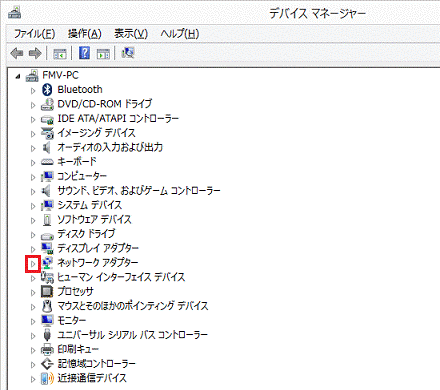Select the 記憶域コントローラー label
Viewport: 440px width, 390px height.
(x=97, y=364)
